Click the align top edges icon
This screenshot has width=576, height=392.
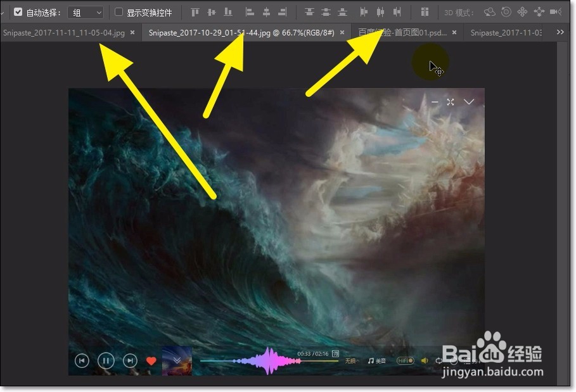pos(195,13)
